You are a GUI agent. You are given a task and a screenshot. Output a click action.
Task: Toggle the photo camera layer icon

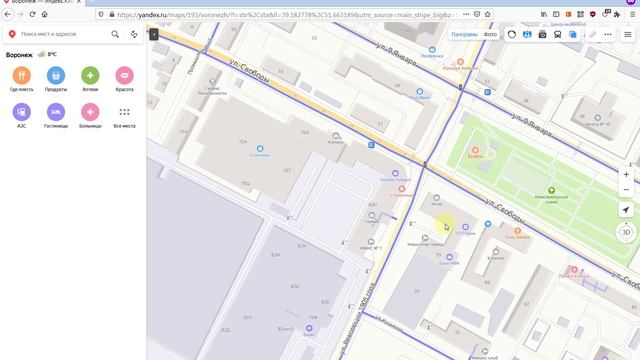coord(542,35)
